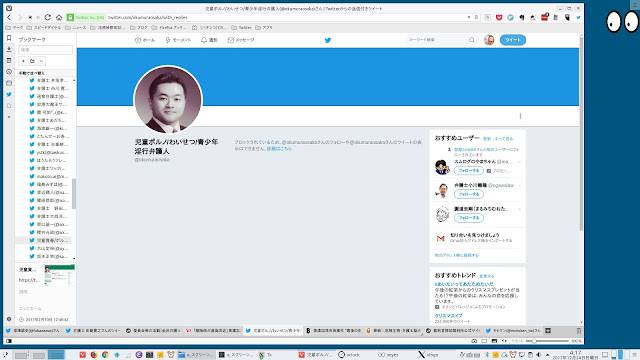Open the address bar dropdown arrow

[469, 18]
